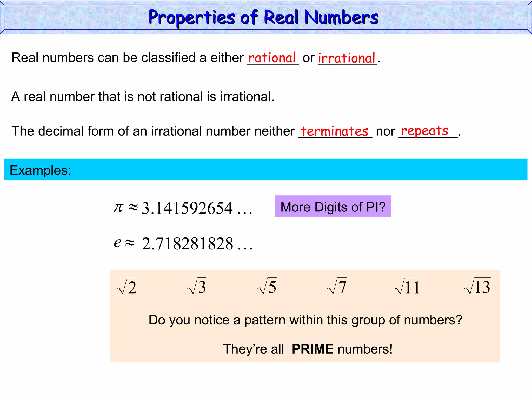Viewport: 532px width, 399px height.
Task: Click the square root of 2
Action: (x=127, y=286)
